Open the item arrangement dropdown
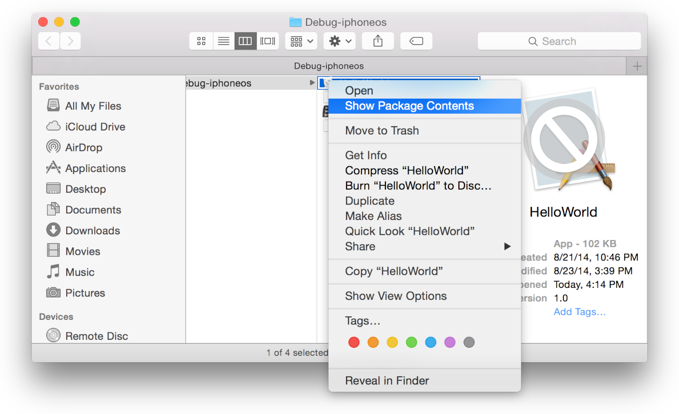Viewport: 679px width, 414px height. (x=301, y=41)
